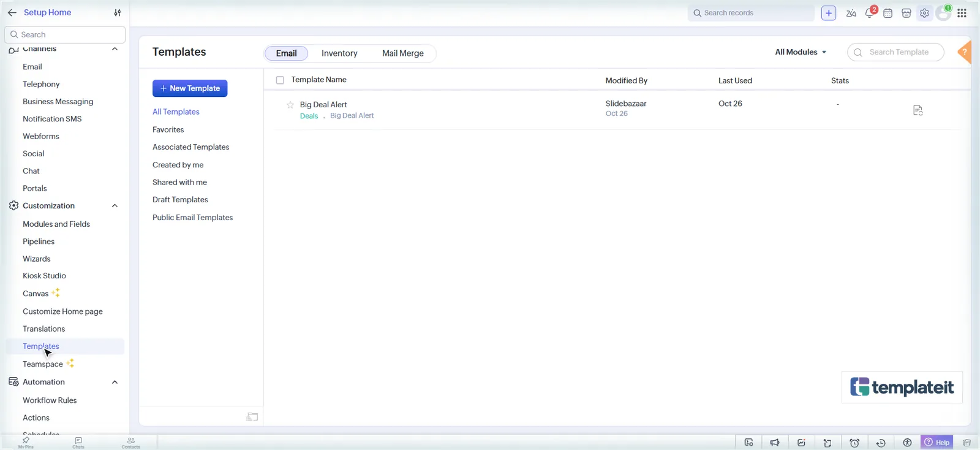The image size is (980, 450).
Task: Click the Search records field
Action: (752, 13)
